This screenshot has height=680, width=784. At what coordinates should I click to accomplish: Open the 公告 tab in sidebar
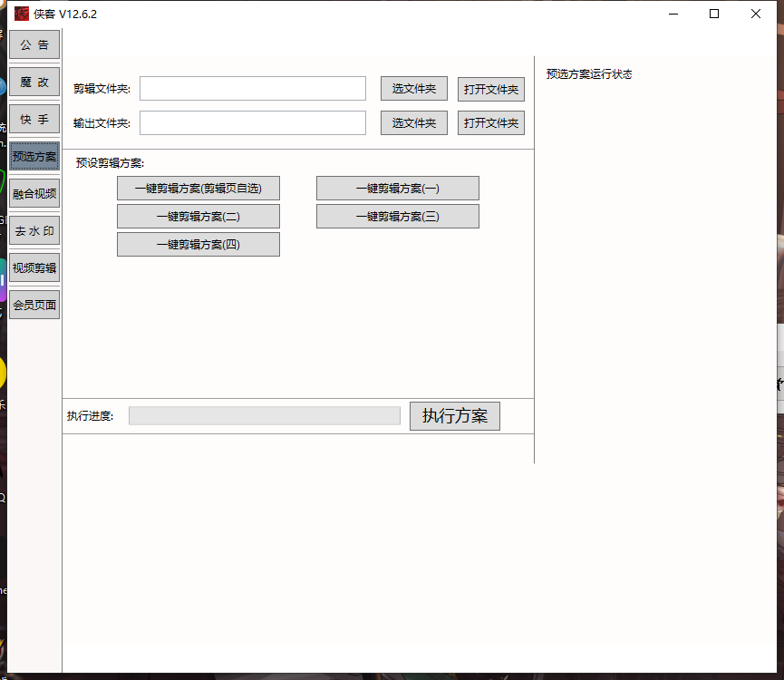pyautogui.click(x=34, y=44)
